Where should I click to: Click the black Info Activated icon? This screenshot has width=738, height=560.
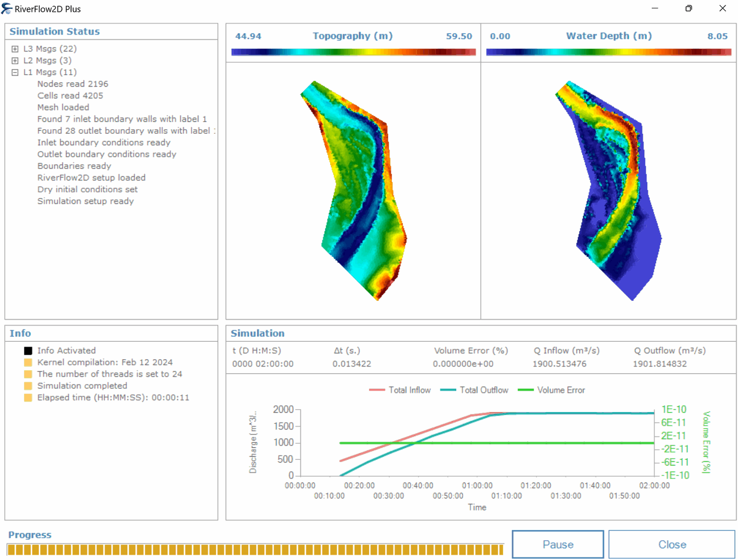click(28, 351)
